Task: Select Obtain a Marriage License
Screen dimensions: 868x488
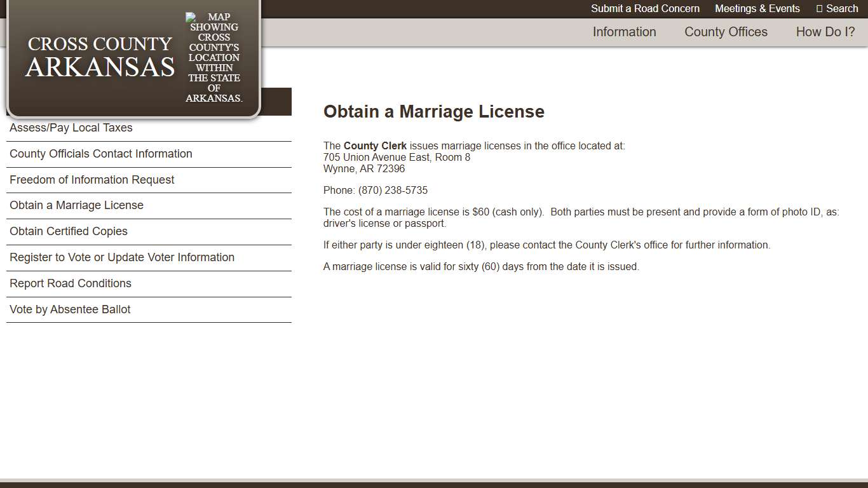Action: tap(76, 205)
